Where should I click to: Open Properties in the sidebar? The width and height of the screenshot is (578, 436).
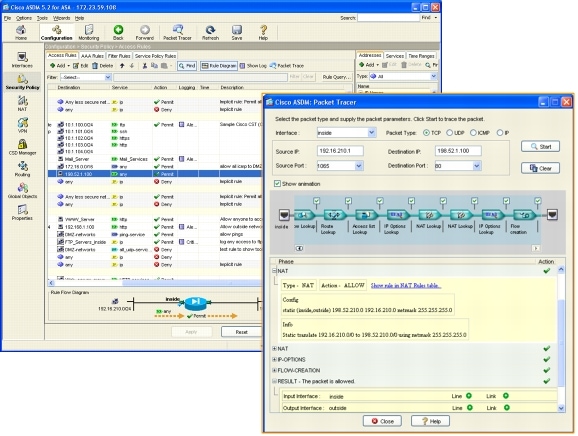22,213
